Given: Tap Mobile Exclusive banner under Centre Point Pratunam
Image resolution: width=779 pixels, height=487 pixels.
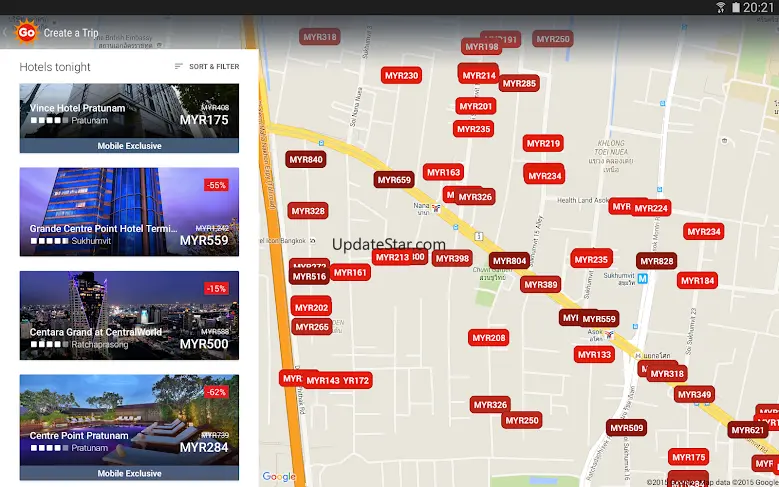Looking at the screenshot, I should coord(129,473).
